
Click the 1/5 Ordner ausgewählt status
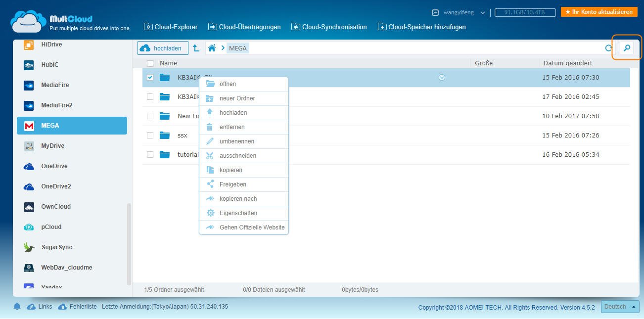[174, 290]
